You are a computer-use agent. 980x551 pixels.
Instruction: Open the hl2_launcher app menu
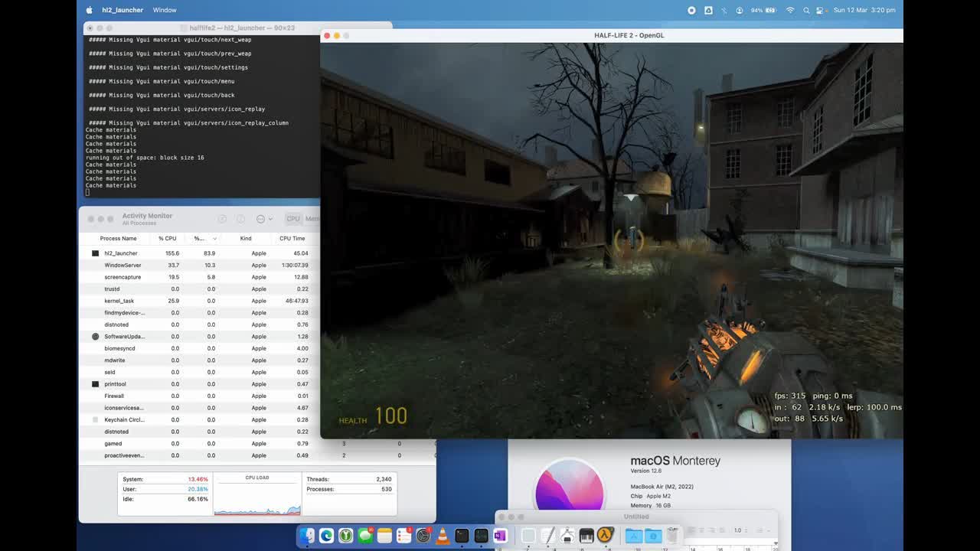pos(122,10)
